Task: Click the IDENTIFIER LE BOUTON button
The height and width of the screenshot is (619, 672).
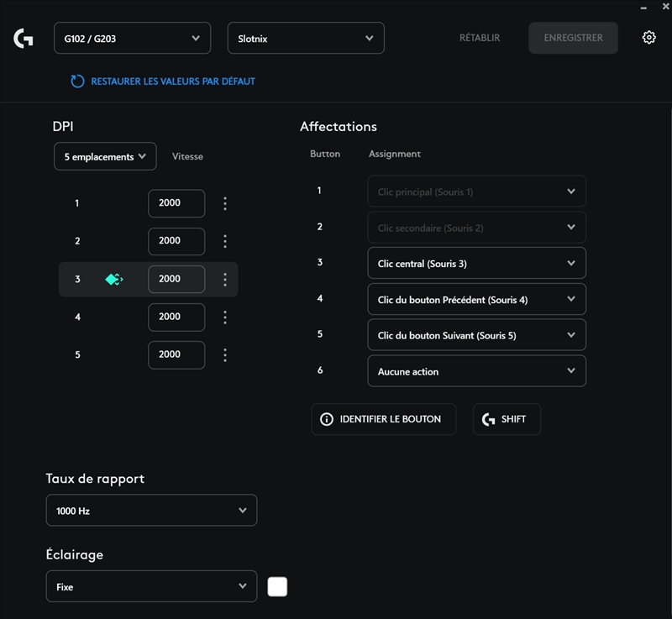Action: point(384,419)
